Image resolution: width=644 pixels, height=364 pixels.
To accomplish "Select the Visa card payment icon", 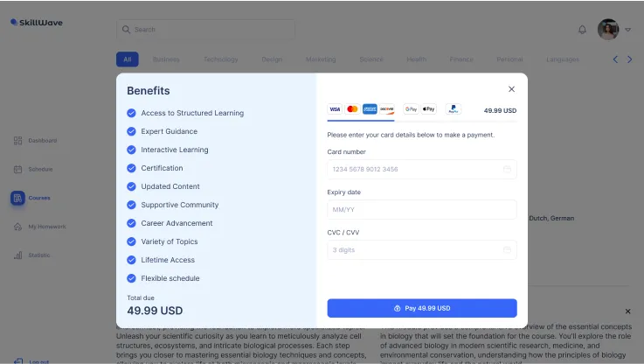I will pyautogui.click(x=335, y=109).
